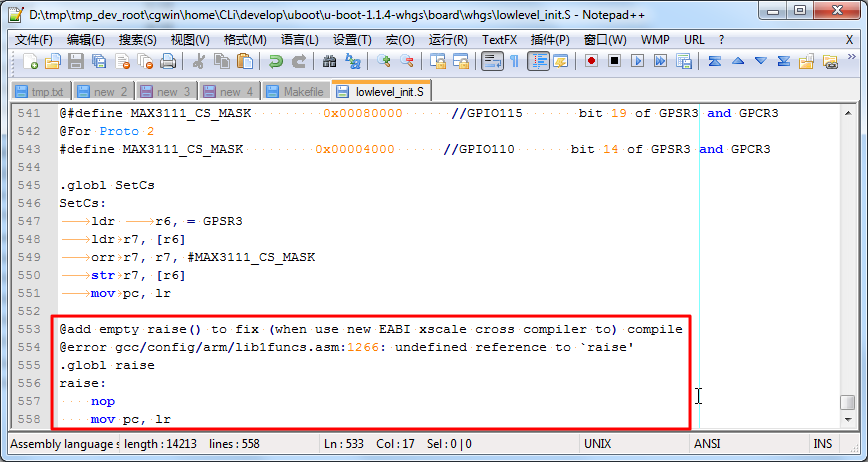Toggle word wrap toolbar button

point(492,61)
